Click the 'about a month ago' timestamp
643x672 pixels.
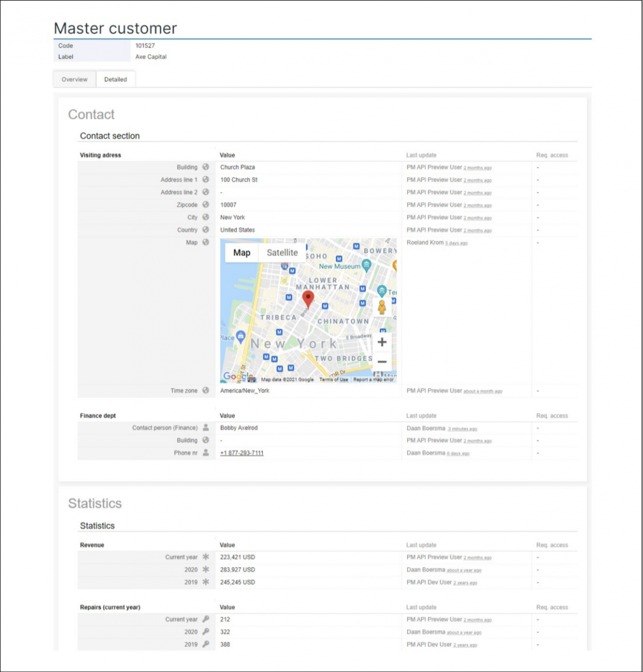pos(483,391)
